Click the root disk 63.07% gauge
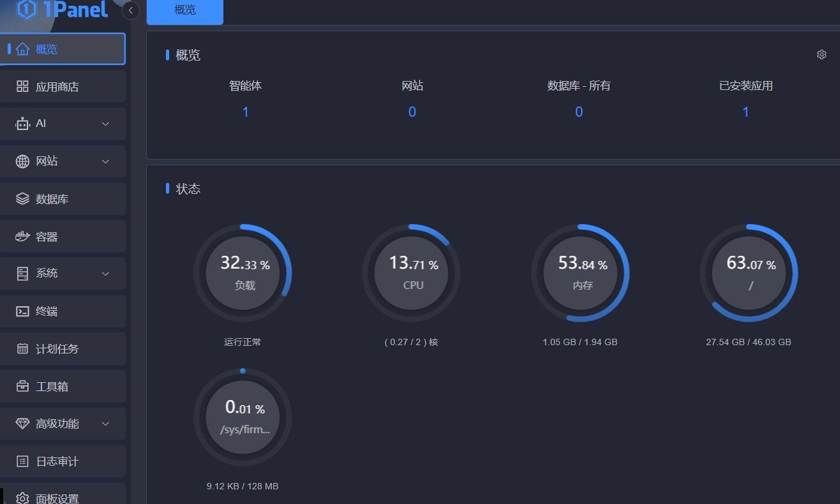The width and height of the screenshot is (840, 504). pos(749,273)
